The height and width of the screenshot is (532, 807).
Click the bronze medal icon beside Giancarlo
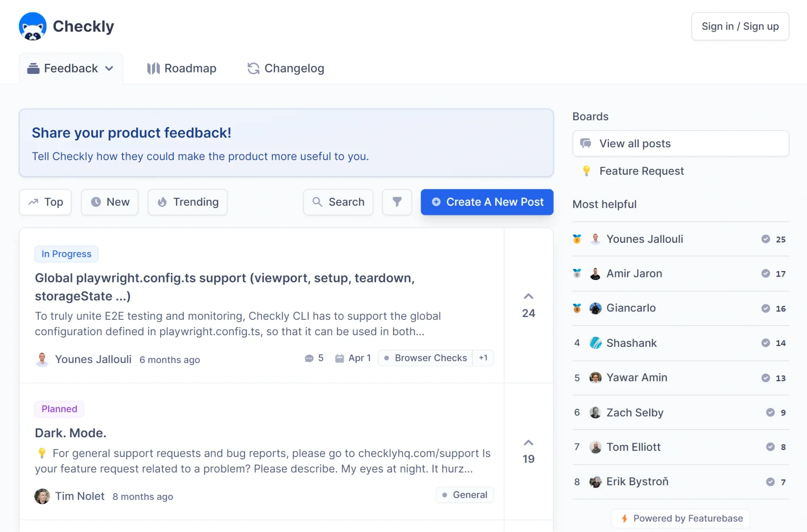(x=577, y=309)
